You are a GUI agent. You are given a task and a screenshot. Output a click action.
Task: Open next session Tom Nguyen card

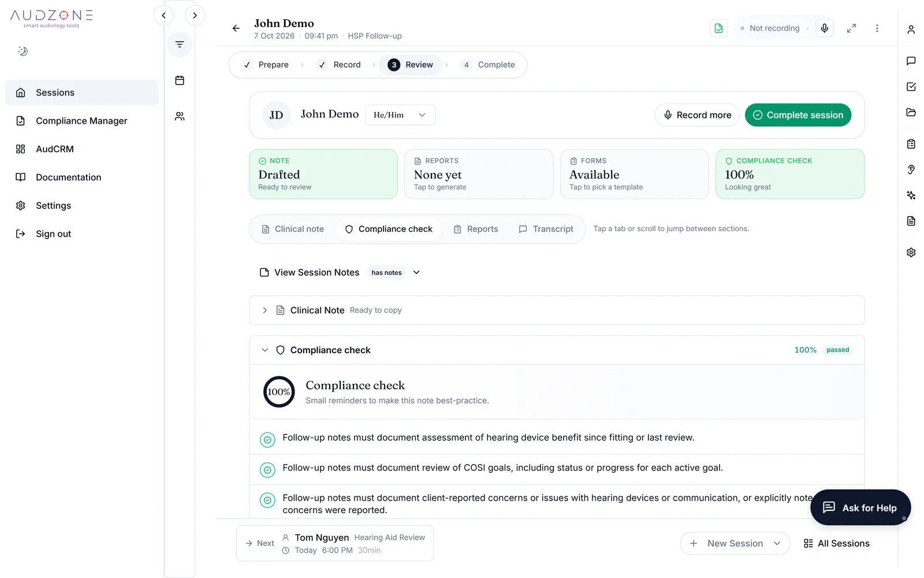pos(335,543)
